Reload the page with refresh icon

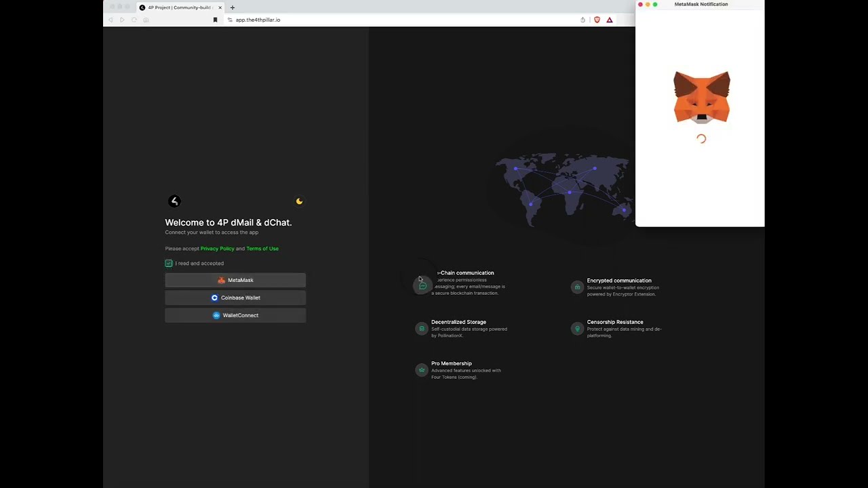click(134, 20)
